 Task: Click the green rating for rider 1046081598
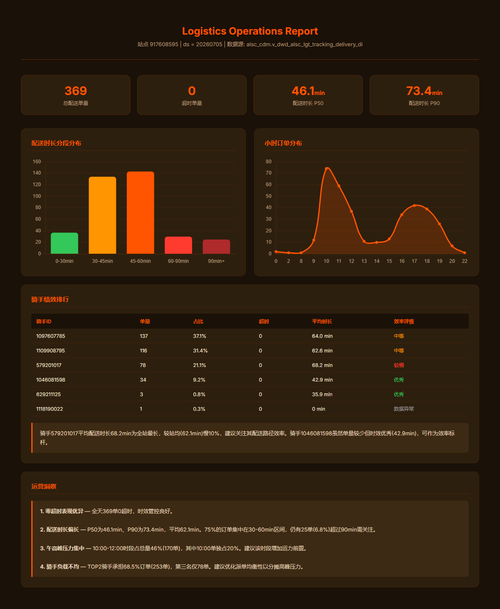[399, 380]
